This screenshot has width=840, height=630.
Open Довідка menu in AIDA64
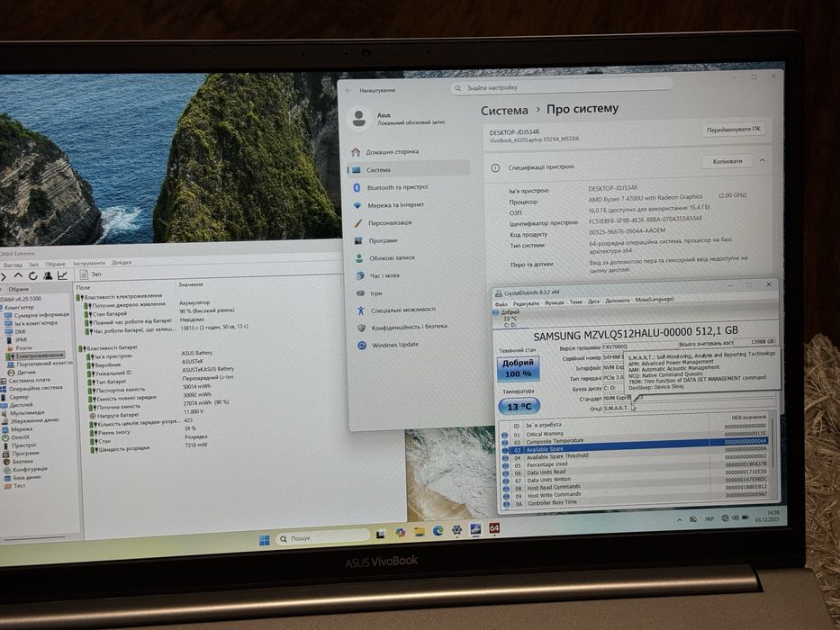(122, 263)
